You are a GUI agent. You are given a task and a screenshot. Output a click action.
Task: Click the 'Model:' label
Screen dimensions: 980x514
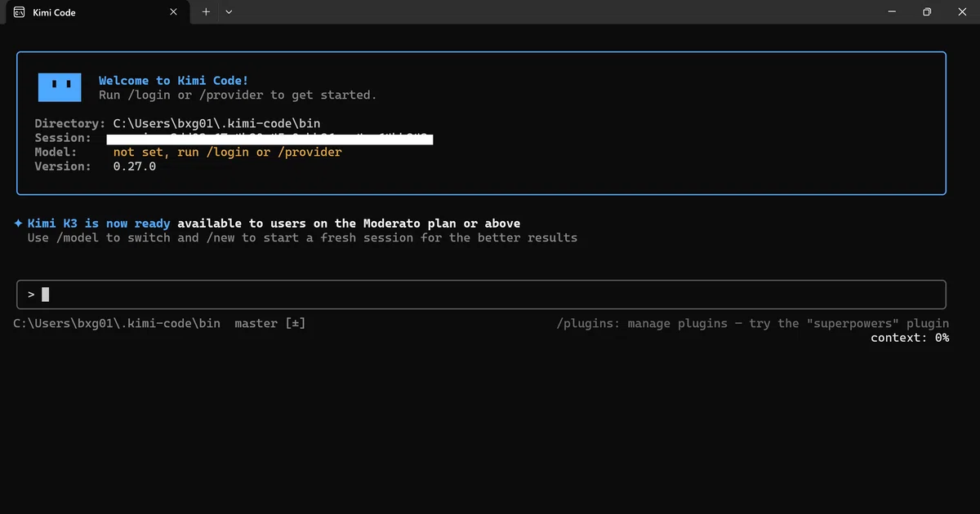pos(56,153)
